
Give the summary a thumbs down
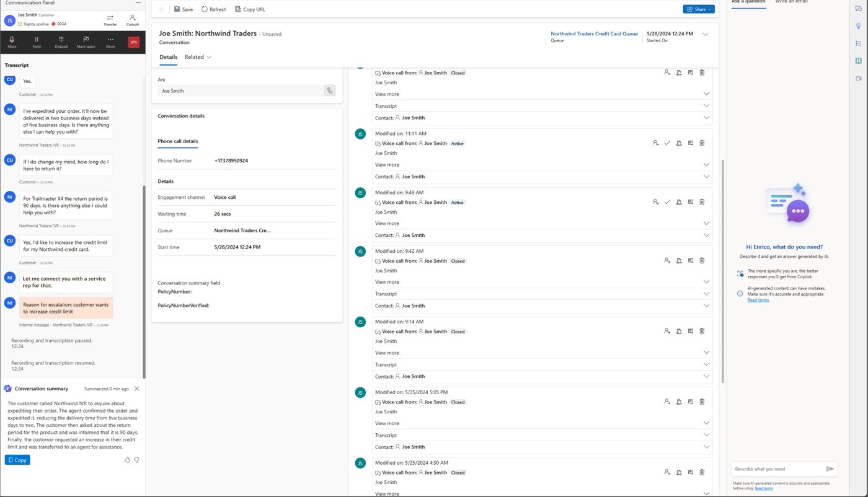tap(137, 460)
